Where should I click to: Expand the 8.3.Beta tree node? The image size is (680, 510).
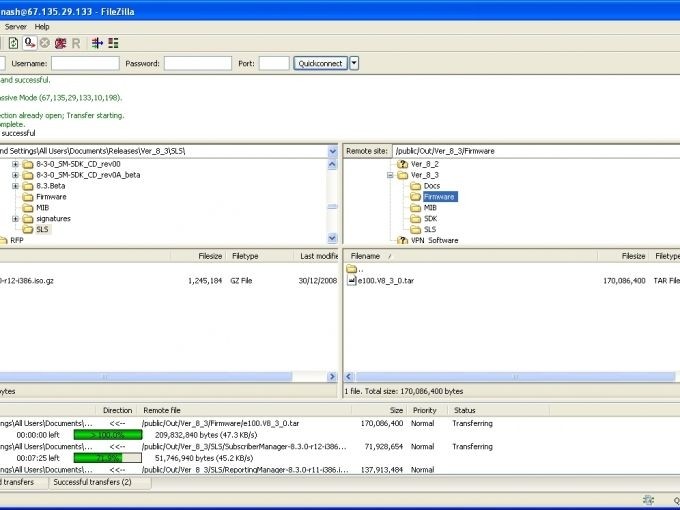click(15, 186)
